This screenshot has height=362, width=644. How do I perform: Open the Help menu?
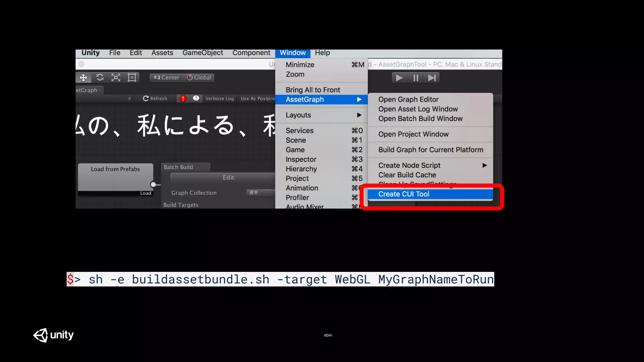click(322, 53)
